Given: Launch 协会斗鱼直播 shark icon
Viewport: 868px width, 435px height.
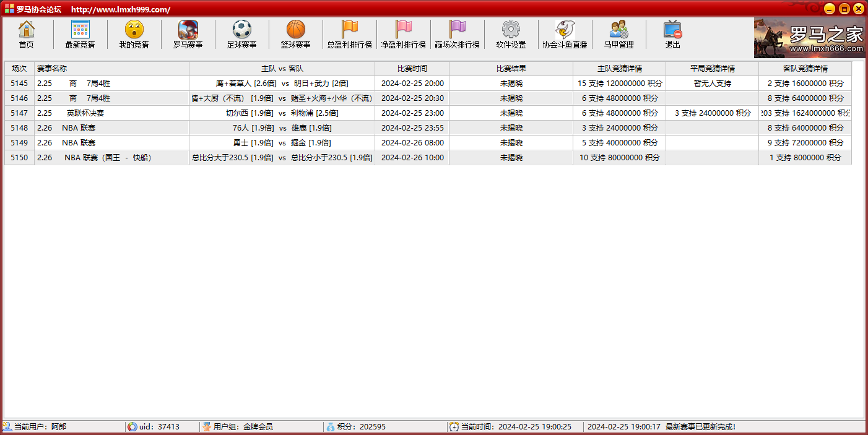Looking at the screenshot, I should (565, 30).
